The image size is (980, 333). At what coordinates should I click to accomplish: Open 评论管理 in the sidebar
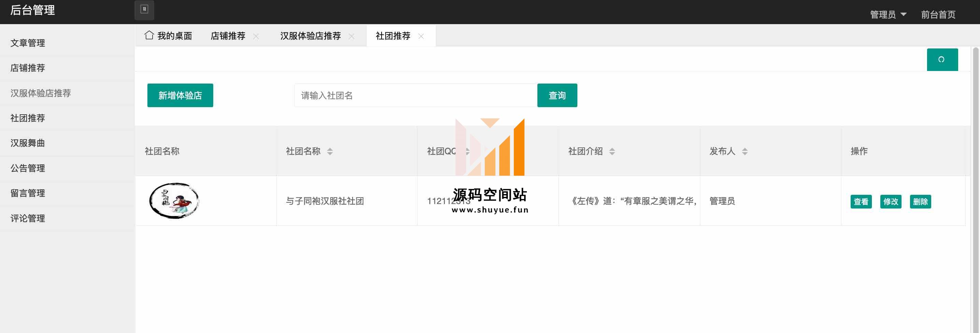[x=28, y=218]
